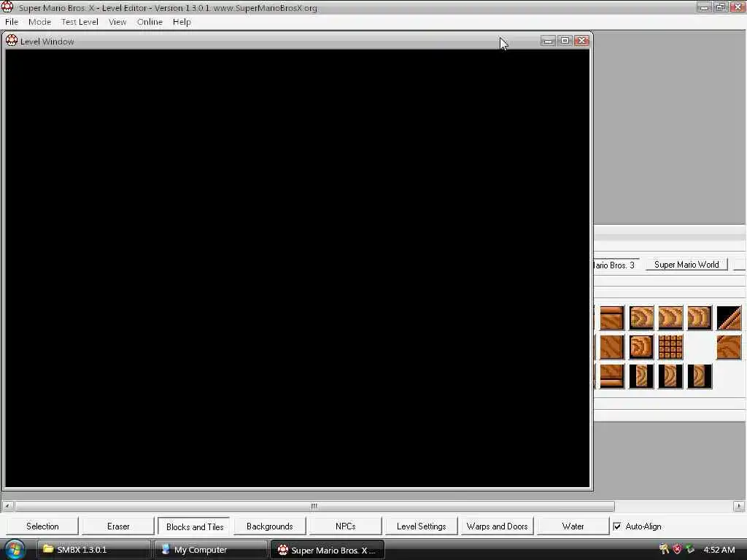This screenshot has height=560, width=747.
Task: Select the wood tile with bottom plank ledge
Action: click(612, 376)
